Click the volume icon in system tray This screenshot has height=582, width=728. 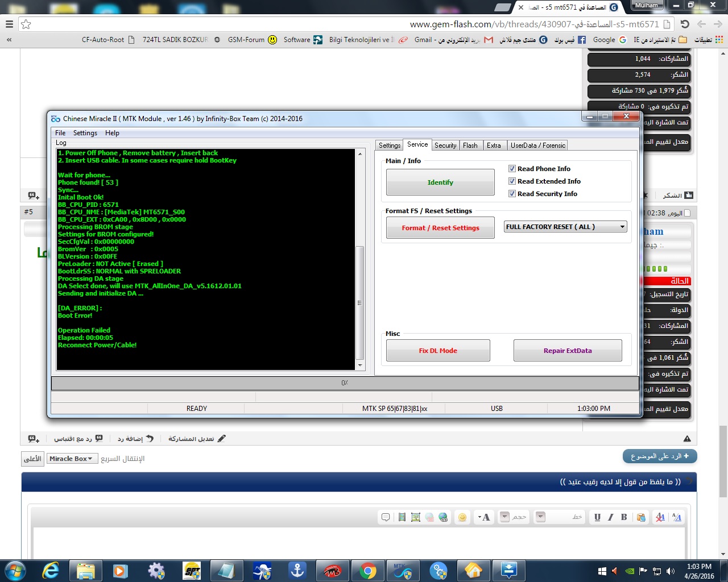click(x=671, y=571)
